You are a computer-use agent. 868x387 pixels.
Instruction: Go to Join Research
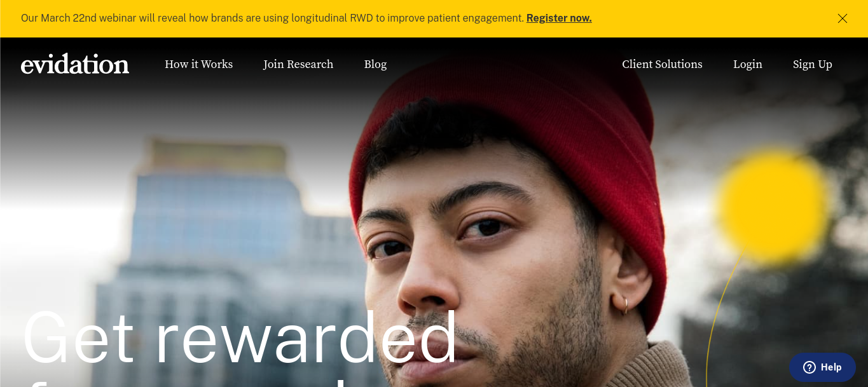[x=298, y=64]
